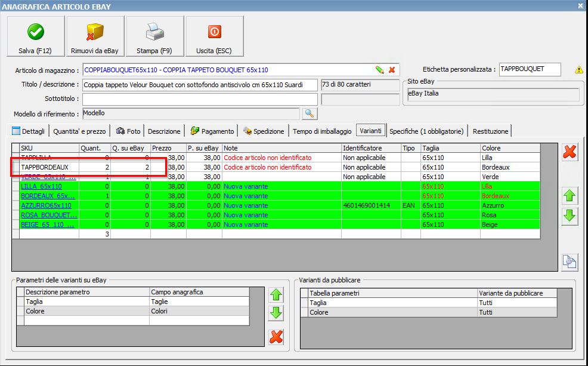Open Tempo di imballaggio tab

pyautogui.click(x=322, y=131)
